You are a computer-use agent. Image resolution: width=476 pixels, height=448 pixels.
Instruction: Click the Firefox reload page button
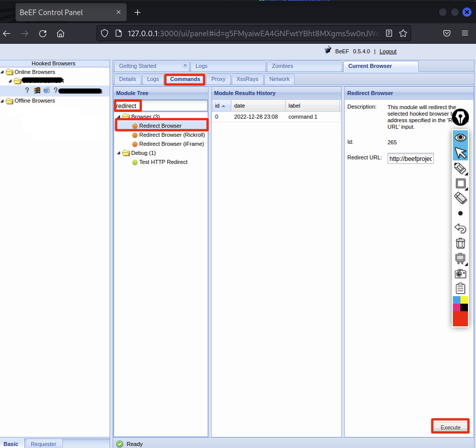coord(43,34)
